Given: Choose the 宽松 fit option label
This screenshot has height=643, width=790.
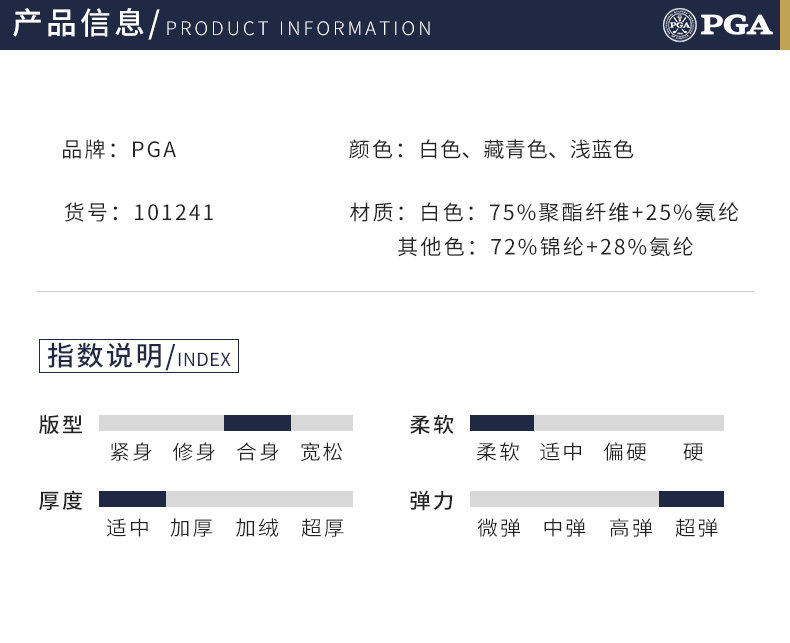Looking at the screenshot, I should [322, 452].
